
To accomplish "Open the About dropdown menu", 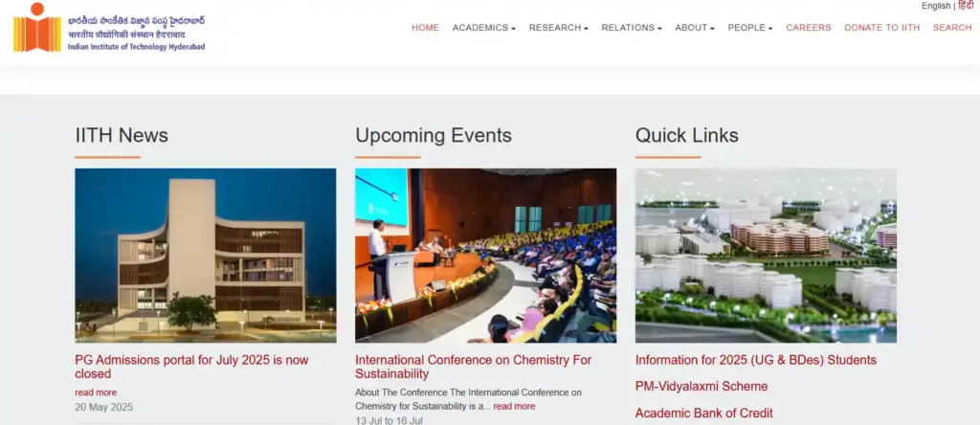I will tap(694, 28).
